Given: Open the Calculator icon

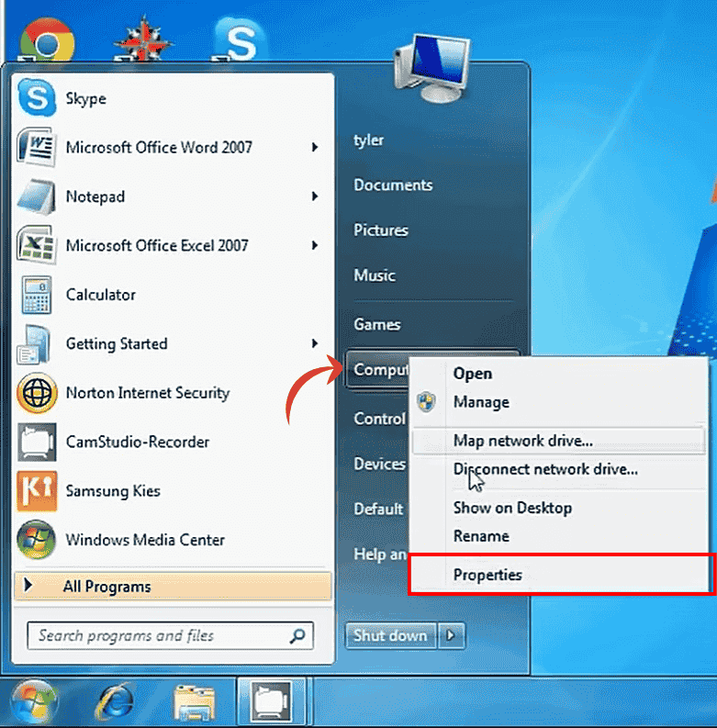Looking at the screenshot, I should 36,295.
